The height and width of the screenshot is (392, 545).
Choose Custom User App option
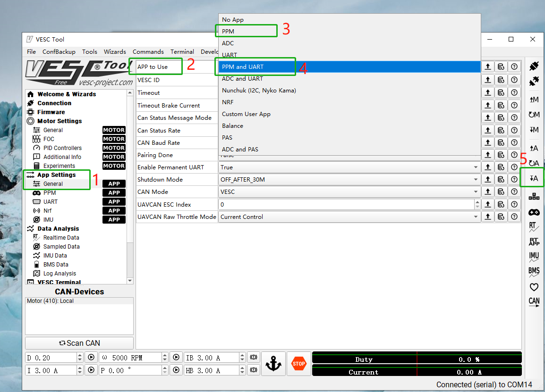point(349,114)
